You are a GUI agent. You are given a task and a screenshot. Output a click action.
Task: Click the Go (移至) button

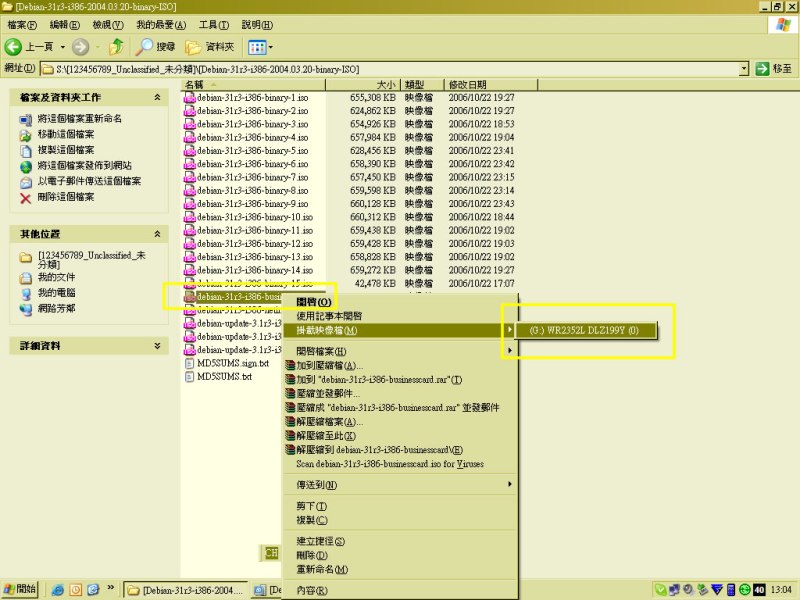[x=773, y=69]
